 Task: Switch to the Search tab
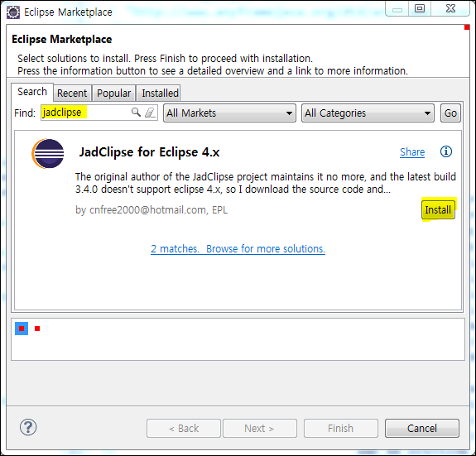coord(32,92)
